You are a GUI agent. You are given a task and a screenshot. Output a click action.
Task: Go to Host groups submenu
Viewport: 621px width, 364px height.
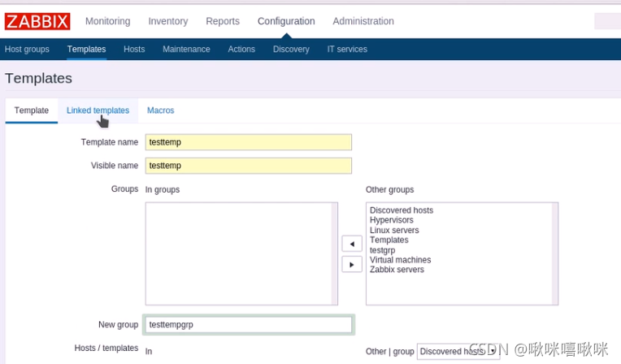[x=27, y=49]
